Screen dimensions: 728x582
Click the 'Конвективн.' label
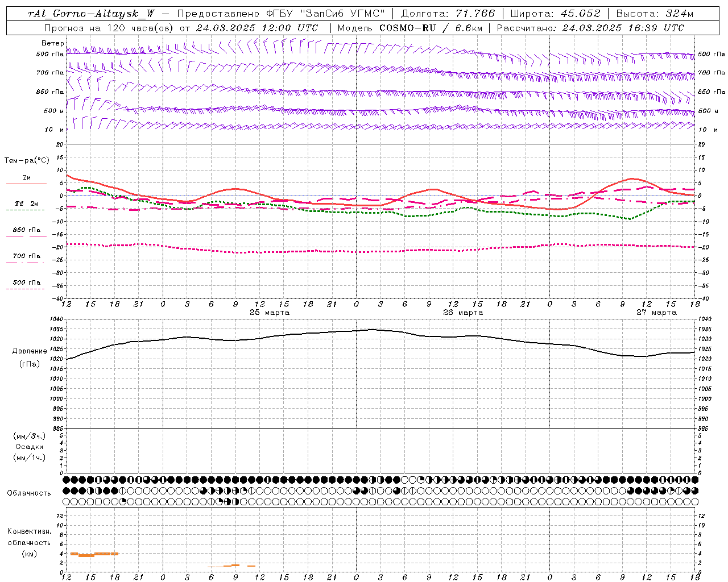tap(29, 531)
